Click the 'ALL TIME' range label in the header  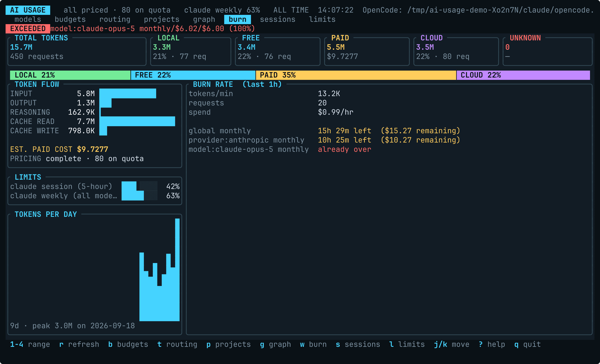pos(291,10)
